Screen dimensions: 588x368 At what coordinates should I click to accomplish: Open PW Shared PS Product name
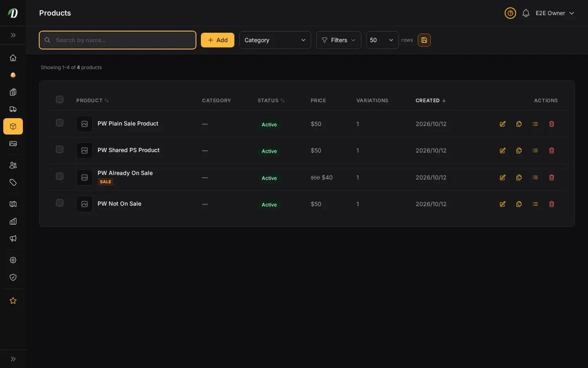tap(129, 150)
